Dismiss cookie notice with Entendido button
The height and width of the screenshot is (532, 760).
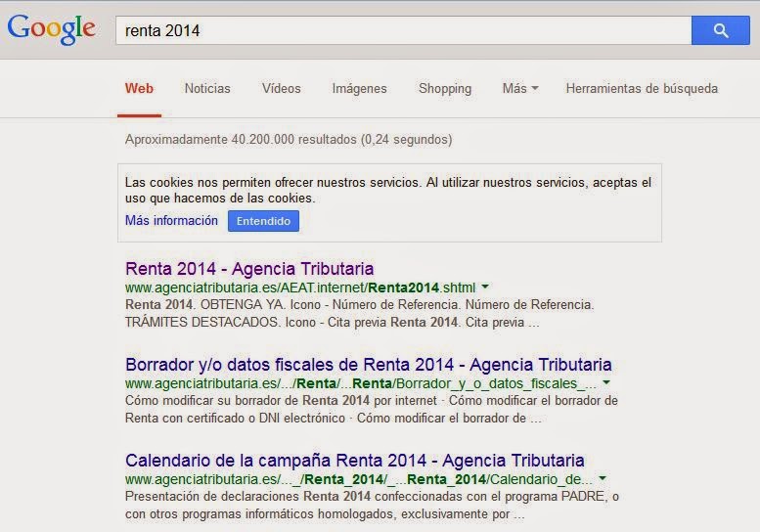[263, 221]
